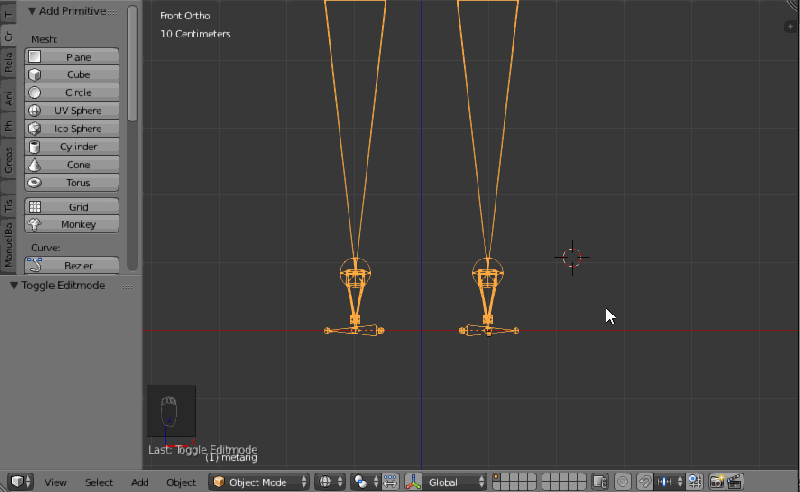Add a Torus mesh primitive

coord(71,182)
